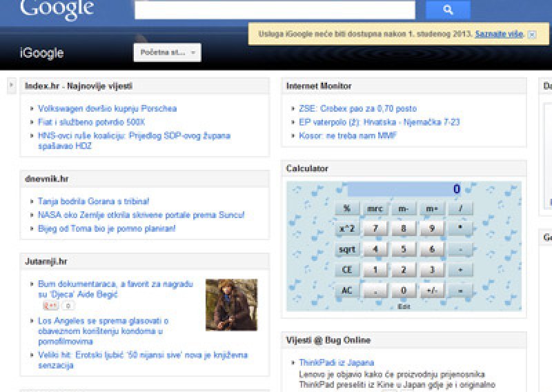Image resolution: width=552 pixels, height=392 pixels.
Task: Click the calculator +/- key
Action: 432,291
